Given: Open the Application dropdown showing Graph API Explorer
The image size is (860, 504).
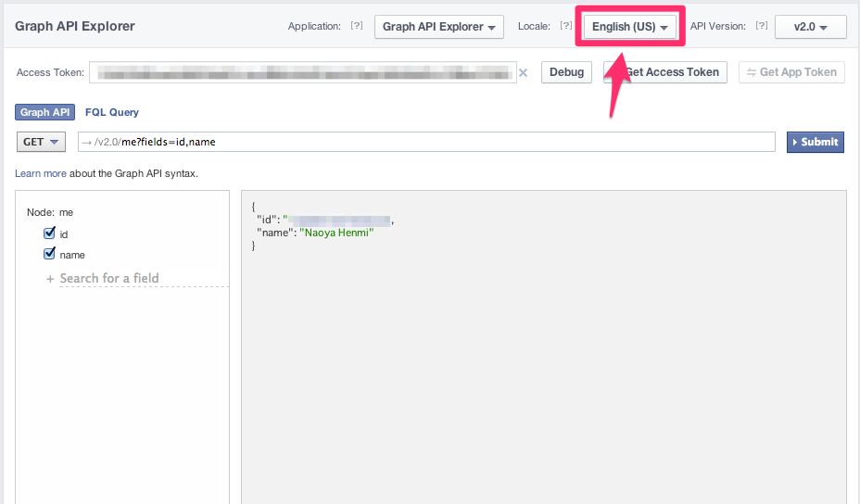Looking at the screenshot, I should tap(438, 27).
